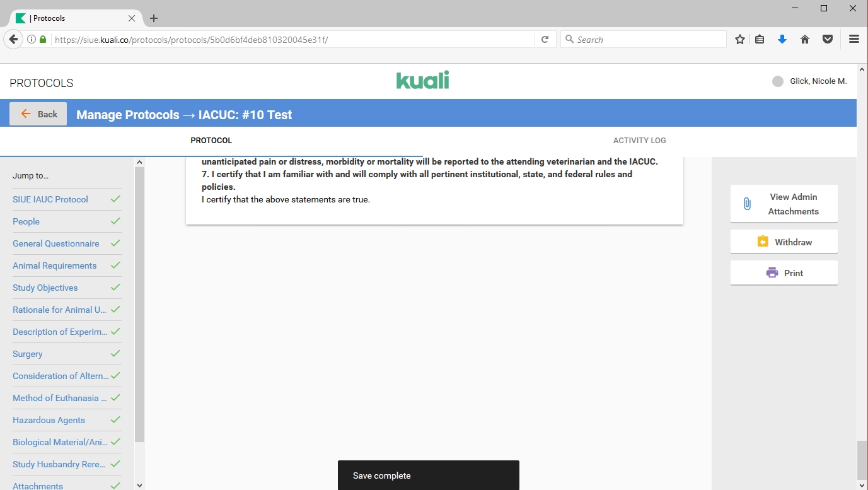Image resolution: width=868 pixels, height=490 pixels.
Task: Click the user avatar circle
Action: 778,81
